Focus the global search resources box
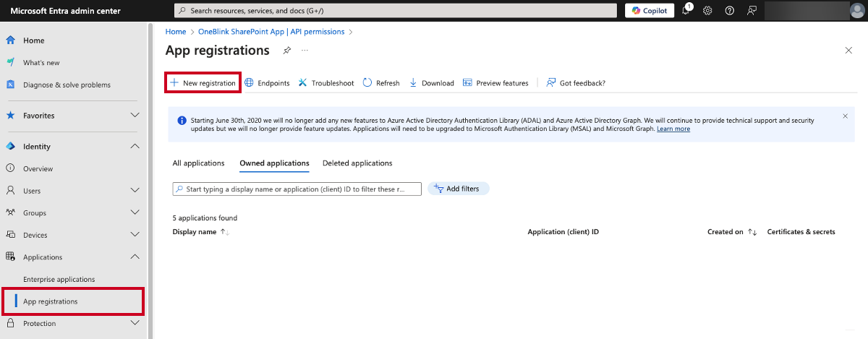The height and width of the screenshot is (339, 868). [396, 11]
